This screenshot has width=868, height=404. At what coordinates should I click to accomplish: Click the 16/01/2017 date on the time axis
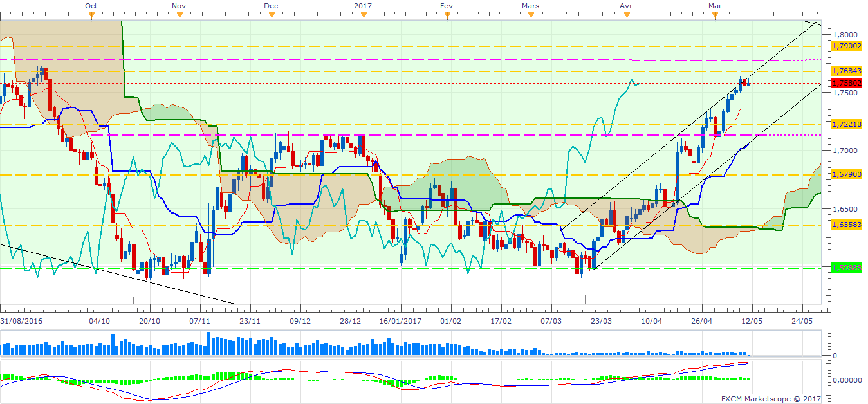(400, 320)
